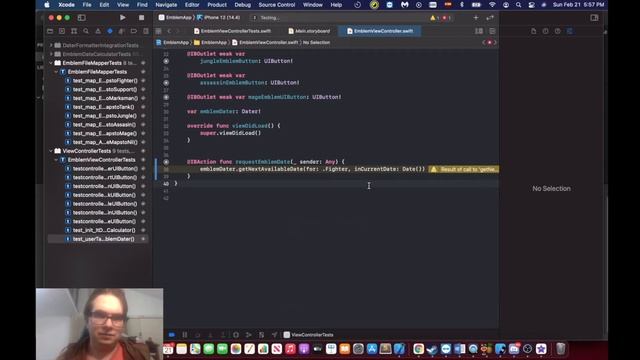640x360 pixels.
Task: Switch to EmblemViewControllerTests.swift tab
Action: (232, 31)
